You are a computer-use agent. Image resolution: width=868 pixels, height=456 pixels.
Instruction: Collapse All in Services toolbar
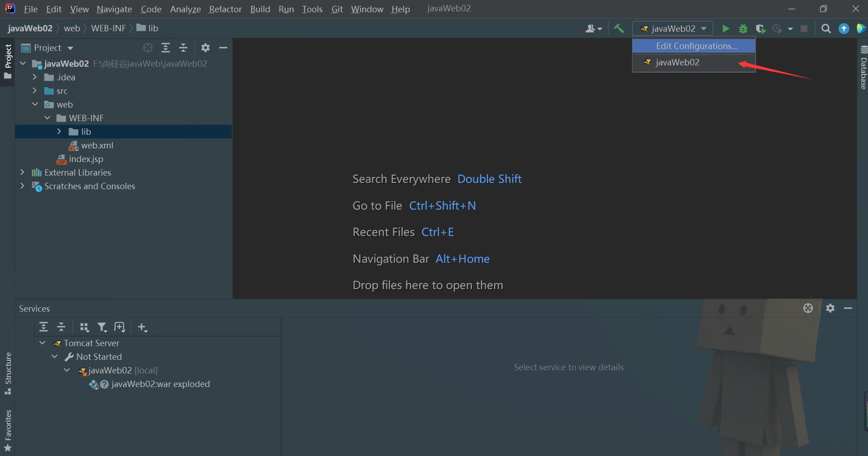click(x=61, y=327)
